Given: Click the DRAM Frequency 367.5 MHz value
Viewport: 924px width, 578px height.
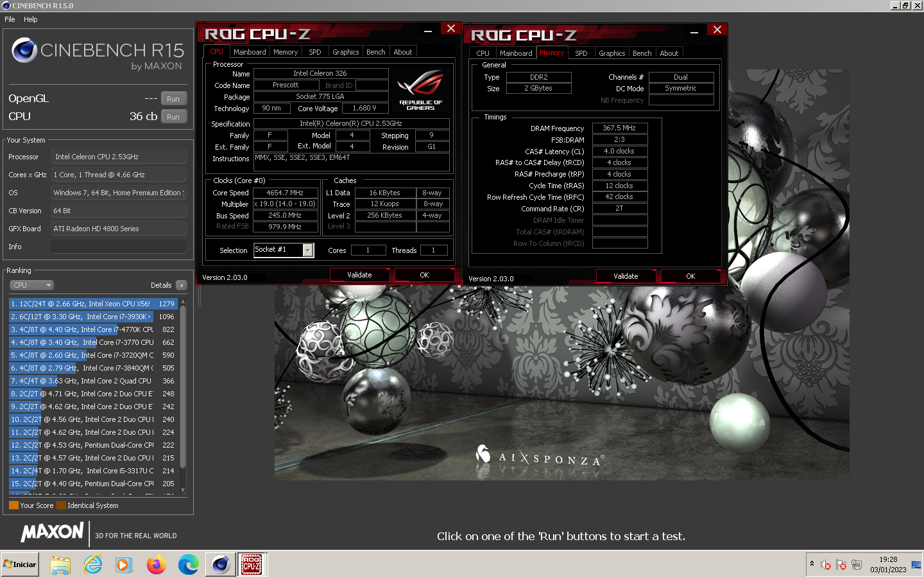Looking at the screenshot, I should 619,128.
